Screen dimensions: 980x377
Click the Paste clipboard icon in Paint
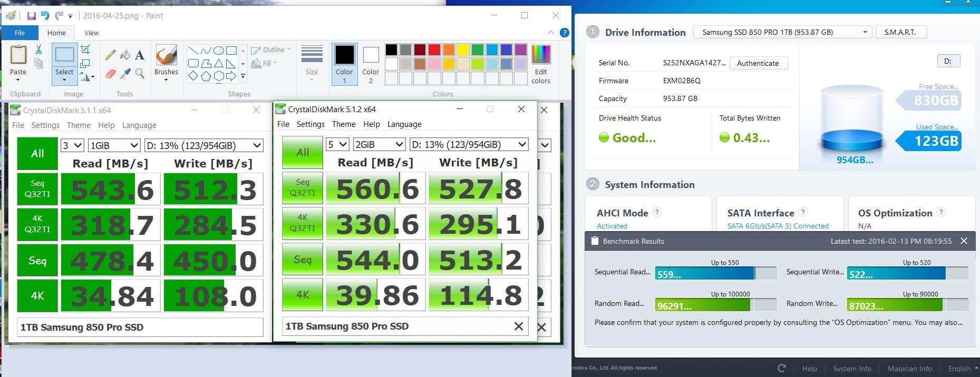coord(18,55)
